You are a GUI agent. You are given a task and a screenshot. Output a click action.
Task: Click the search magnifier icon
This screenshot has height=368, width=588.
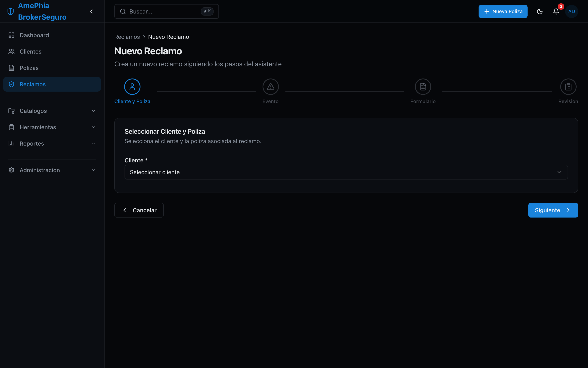[123, 11]
